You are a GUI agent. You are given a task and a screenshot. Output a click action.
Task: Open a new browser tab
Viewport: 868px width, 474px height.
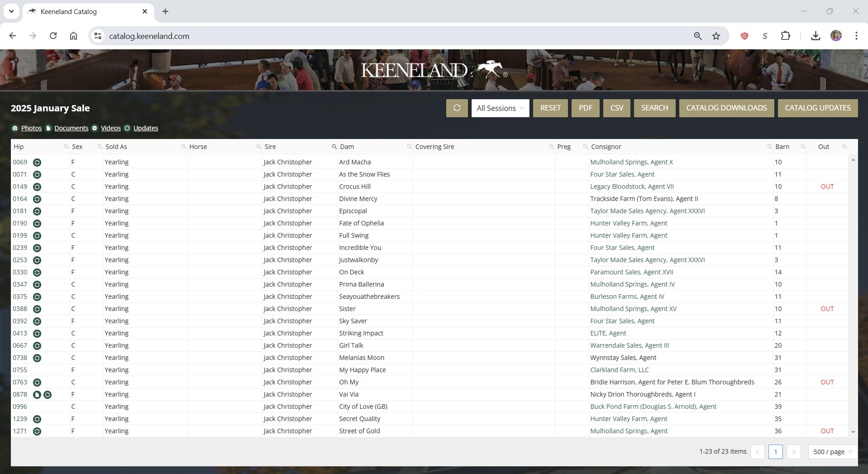click(165, 11)
